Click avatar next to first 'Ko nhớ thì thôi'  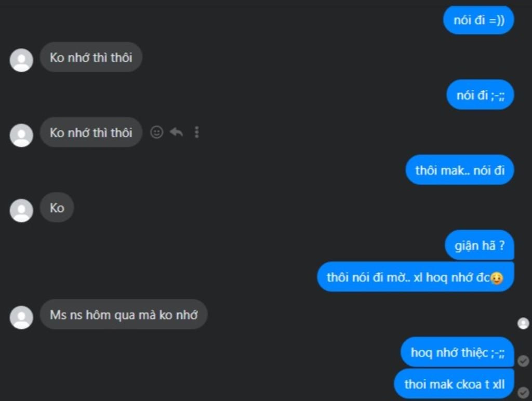click(x=21, y=60)
